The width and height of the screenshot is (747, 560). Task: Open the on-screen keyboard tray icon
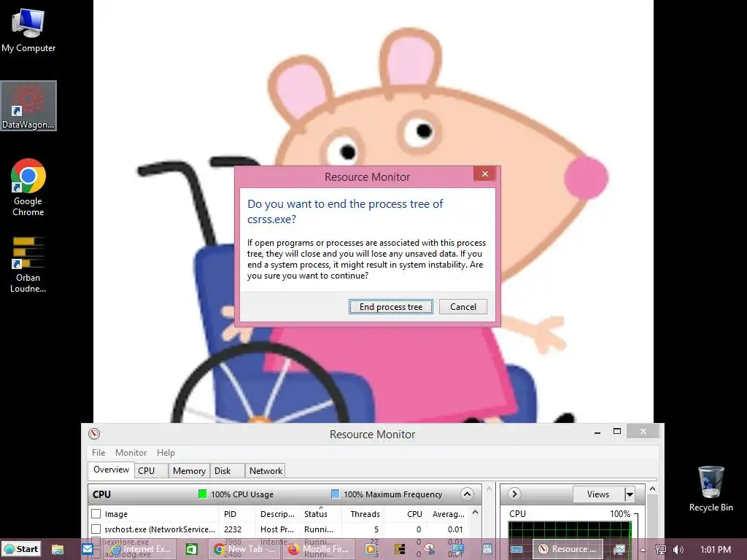click(516, 550)
